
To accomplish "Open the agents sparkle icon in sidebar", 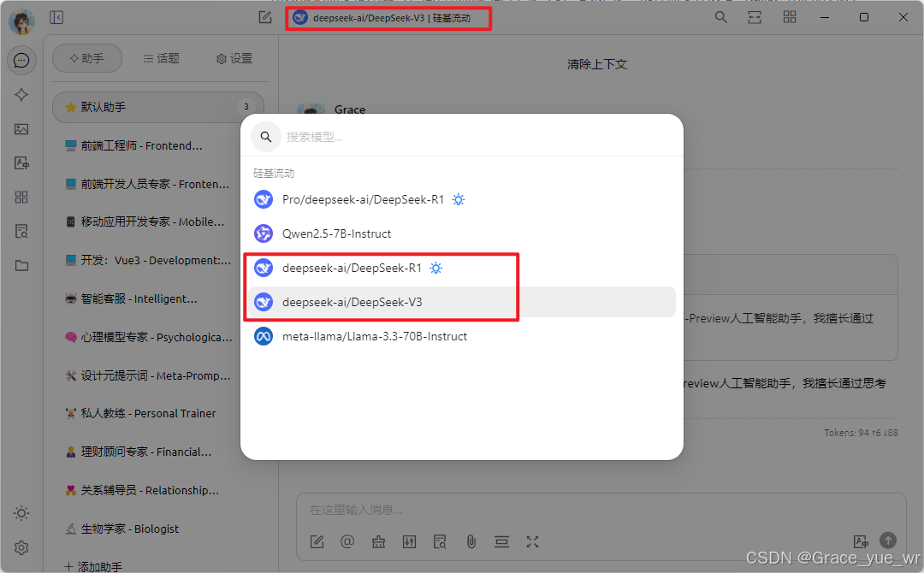I will click(21, 95).
